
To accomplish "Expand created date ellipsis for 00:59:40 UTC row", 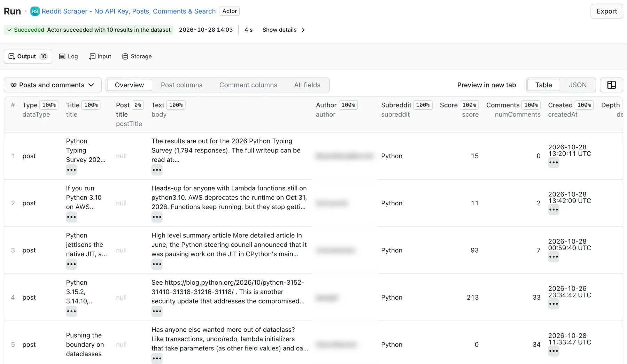I will [554, 257].
